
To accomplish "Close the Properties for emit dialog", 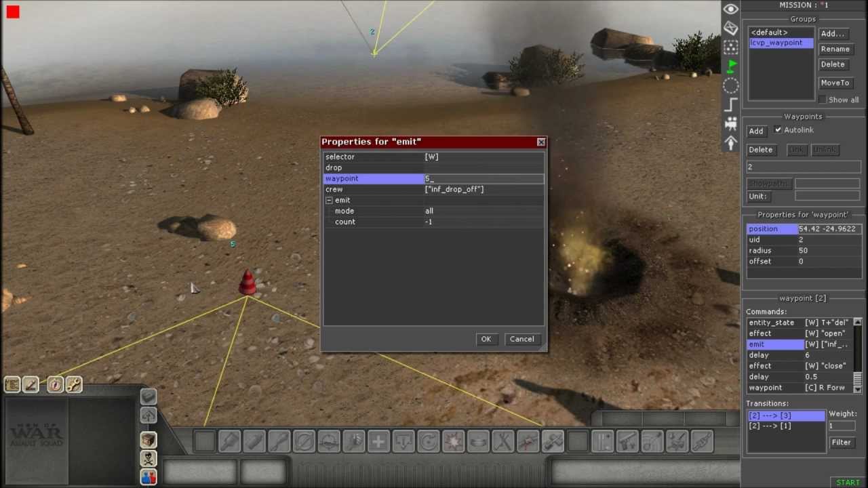I will [x=541, y=142].
